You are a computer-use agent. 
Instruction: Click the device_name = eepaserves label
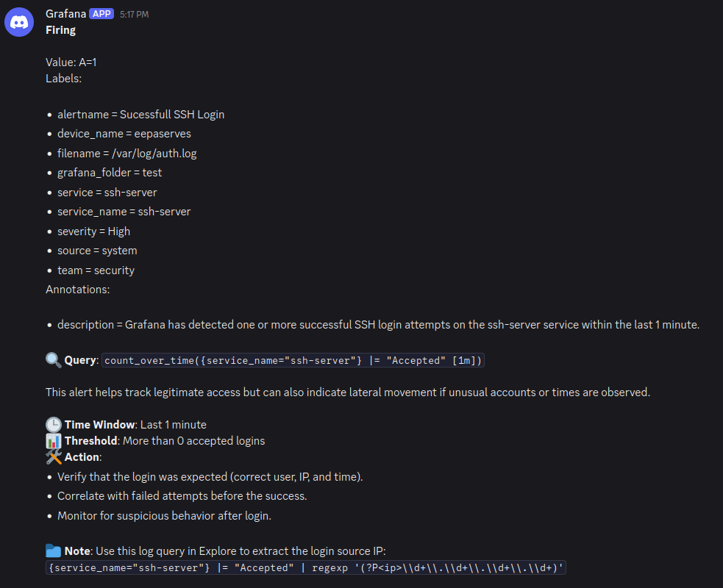(124, 134)
